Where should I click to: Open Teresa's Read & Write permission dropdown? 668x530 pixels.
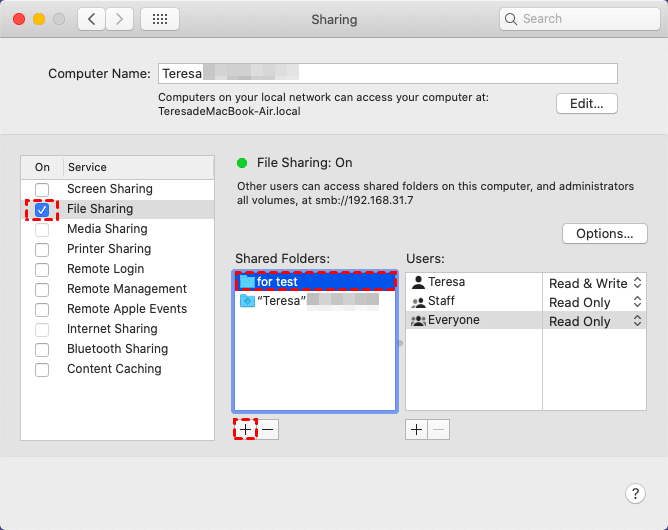594,283
